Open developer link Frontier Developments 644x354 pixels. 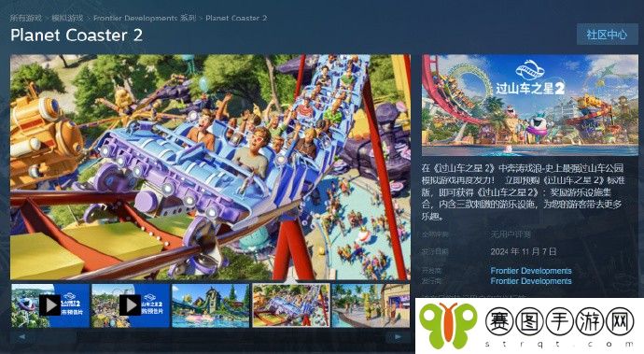coord(531,271)
